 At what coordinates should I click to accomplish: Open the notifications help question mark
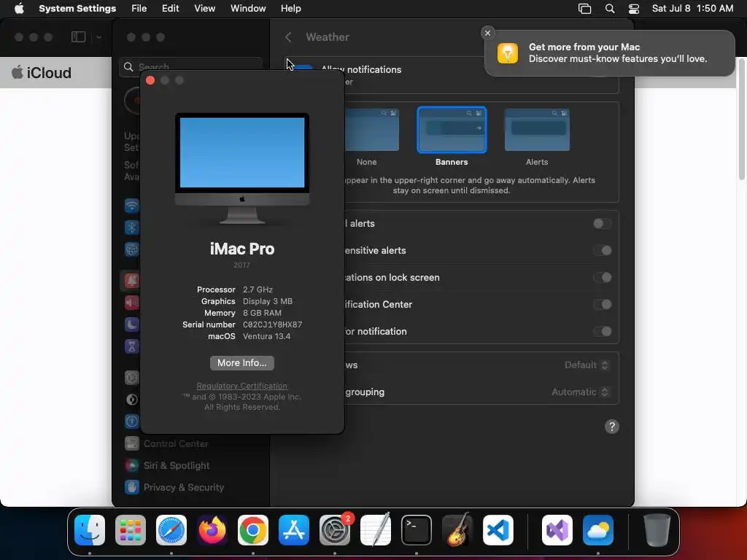tap(612, 427)
